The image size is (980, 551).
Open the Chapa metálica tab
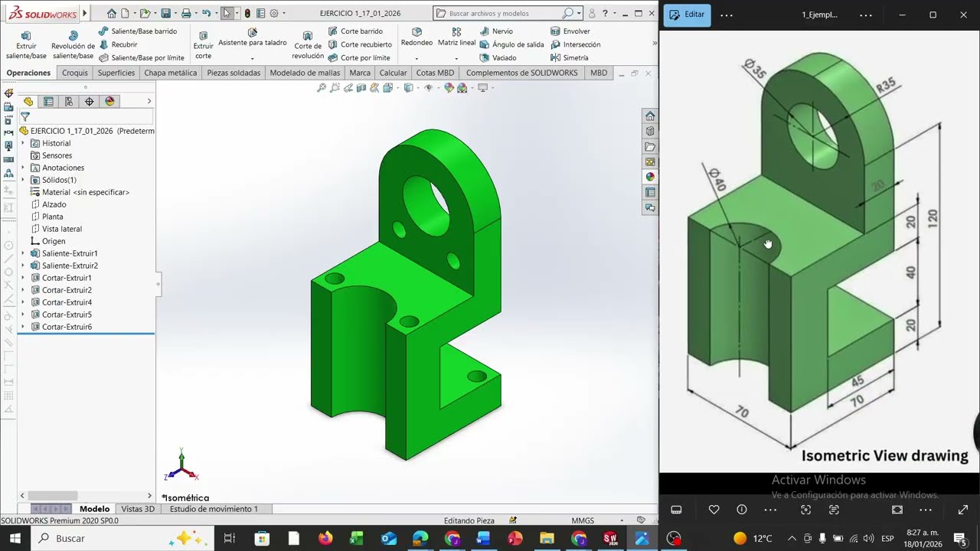[171, 73]
